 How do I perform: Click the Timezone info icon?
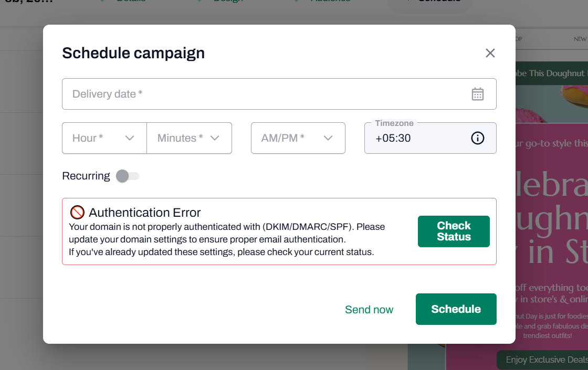click(477, 138)
